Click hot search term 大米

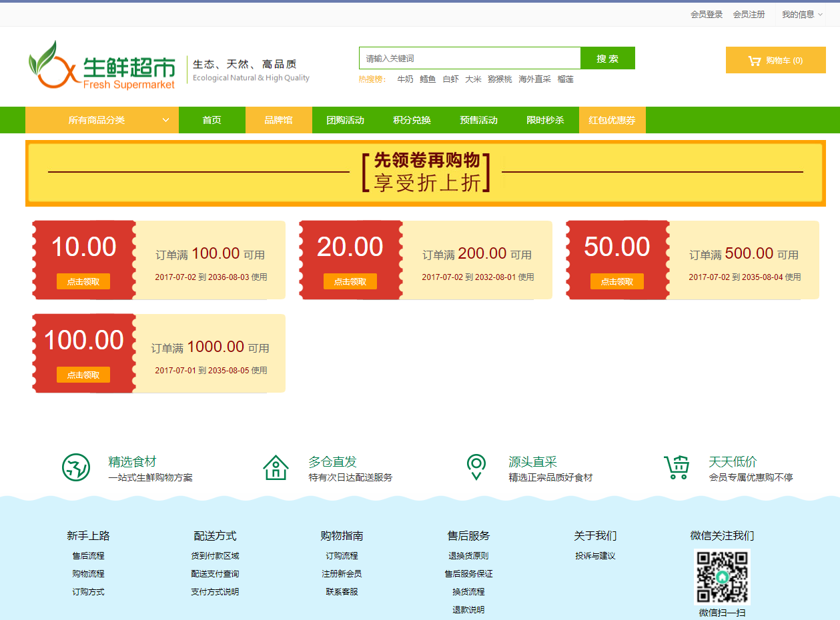[x=473, y=79]
